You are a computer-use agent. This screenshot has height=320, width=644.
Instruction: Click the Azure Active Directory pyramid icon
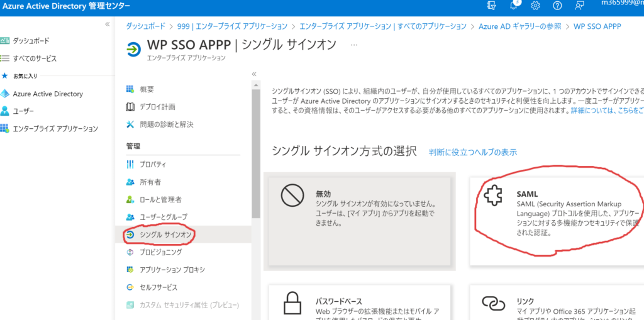pyautogui.click(x=4, y=94)
